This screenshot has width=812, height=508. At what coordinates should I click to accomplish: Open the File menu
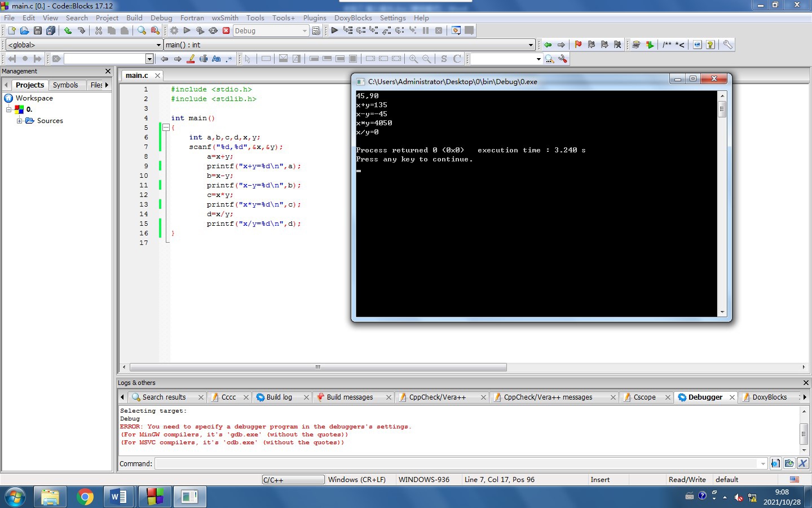pos(10,18)
